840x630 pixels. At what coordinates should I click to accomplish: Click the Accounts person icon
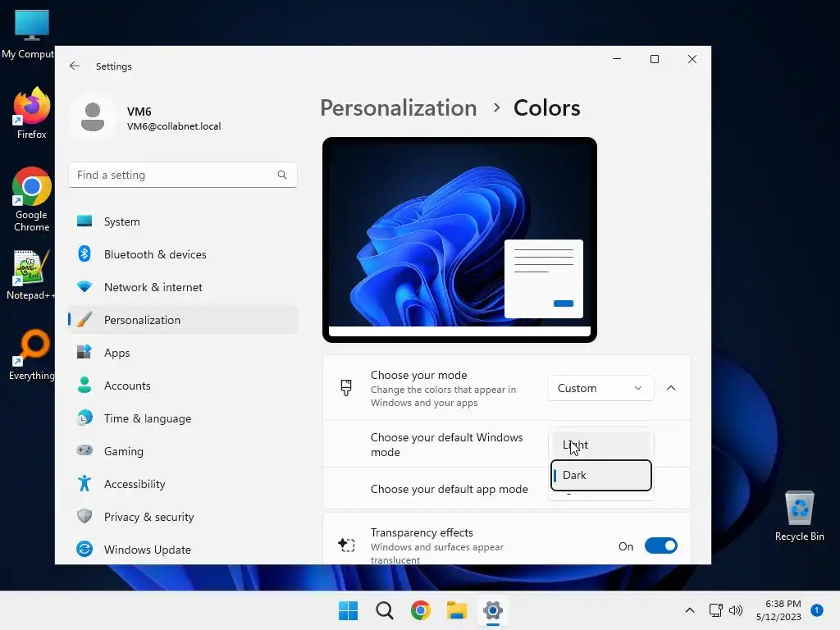click(x=84, y=385)
